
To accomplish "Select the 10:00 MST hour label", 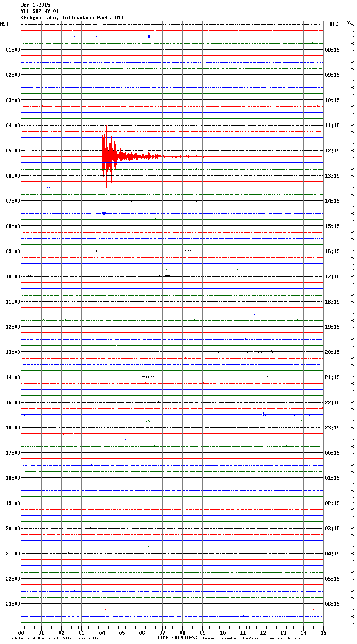I will pyautogui.click(x=13, y=277).
